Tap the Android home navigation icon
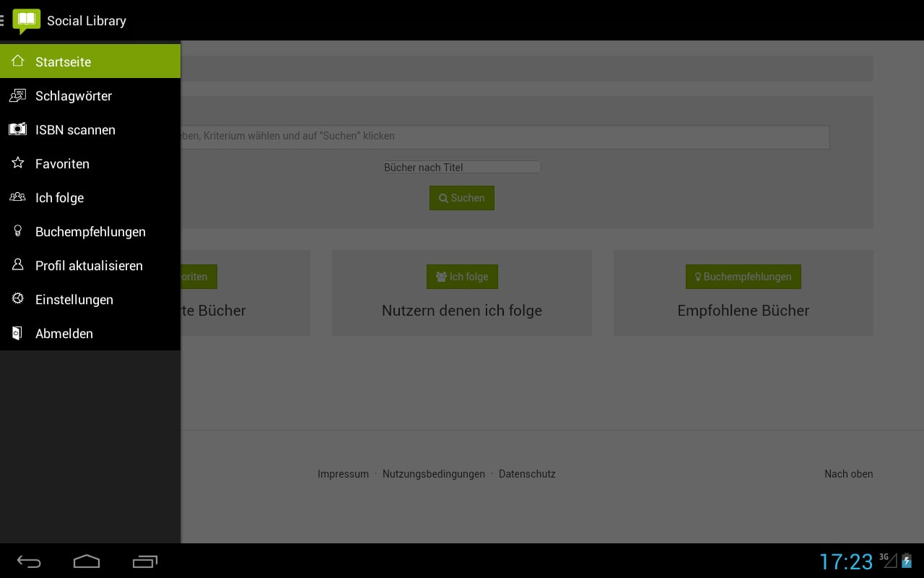924x578 pixels. [87, 561]
